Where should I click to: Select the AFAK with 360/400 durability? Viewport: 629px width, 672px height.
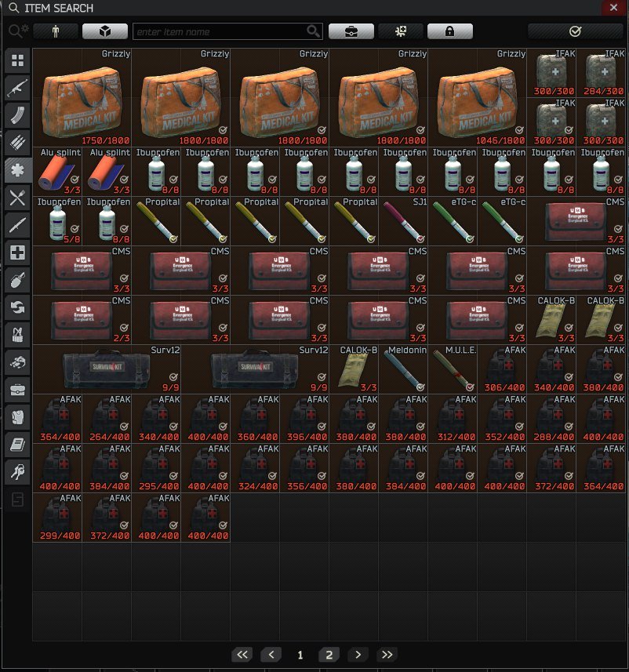point(255,418)
